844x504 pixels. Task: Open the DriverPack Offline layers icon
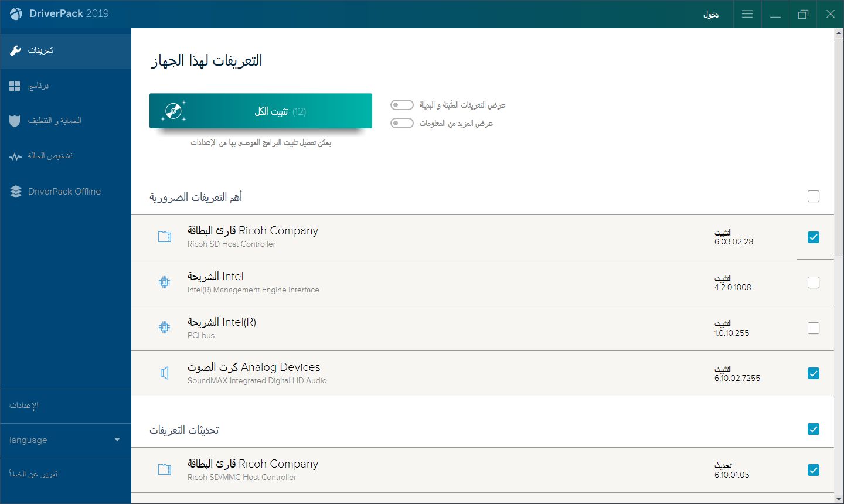(x=16, y=192)
